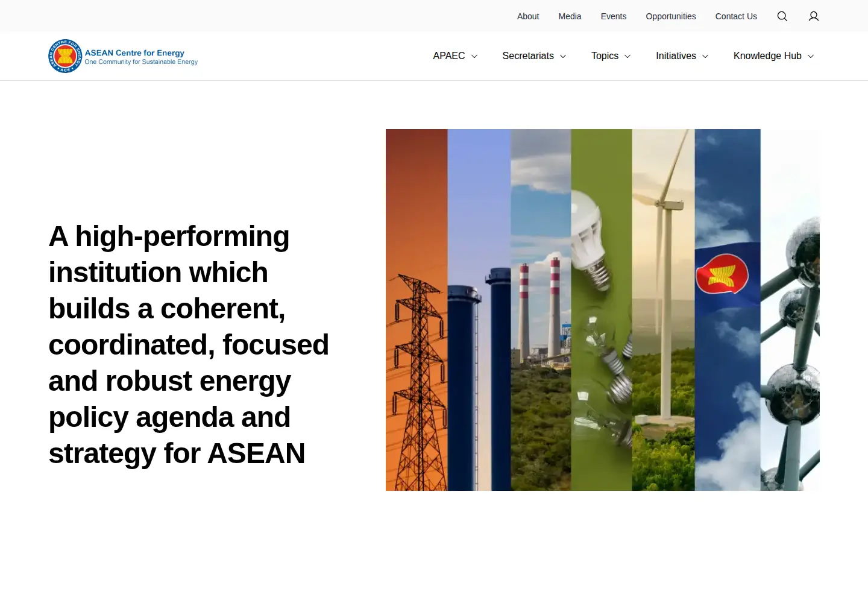868x603 pixels.
Task: Select the hero headline ending 'strategy for ASEAN'
Action: [189, 345]
